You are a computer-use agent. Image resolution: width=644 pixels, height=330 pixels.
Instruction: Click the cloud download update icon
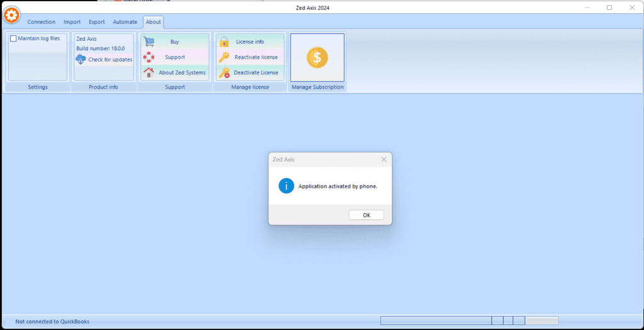point(80,60)
